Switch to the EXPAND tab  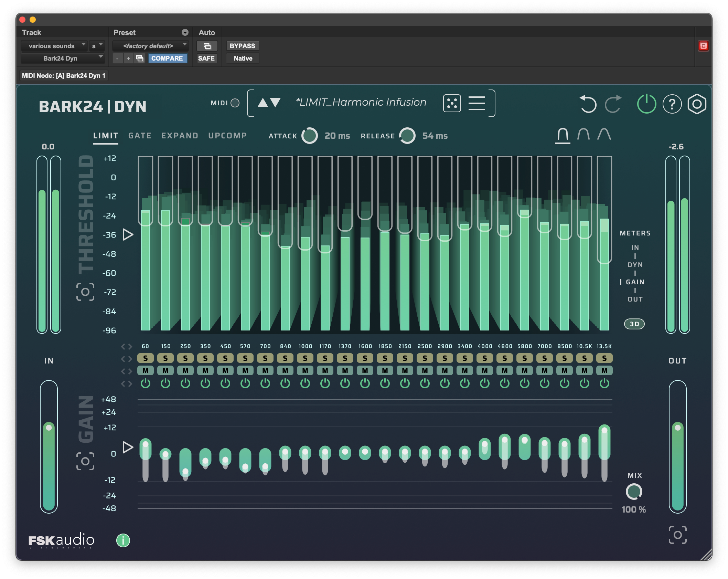tap(180, 136)
